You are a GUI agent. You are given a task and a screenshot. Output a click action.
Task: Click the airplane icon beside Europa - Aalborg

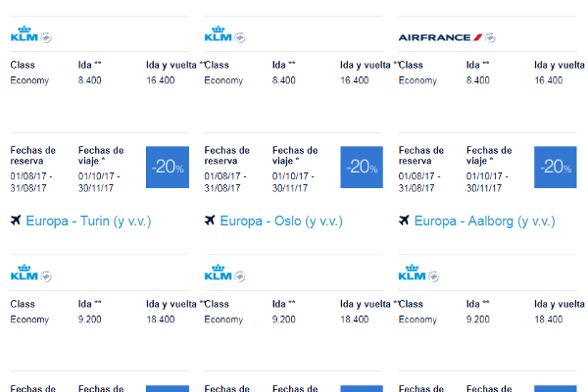tap(404, 220)
